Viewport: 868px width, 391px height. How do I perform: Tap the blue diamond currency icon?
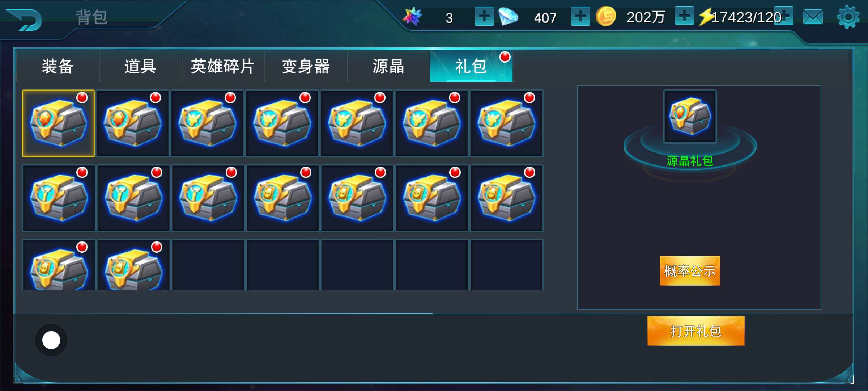point(508,17)
